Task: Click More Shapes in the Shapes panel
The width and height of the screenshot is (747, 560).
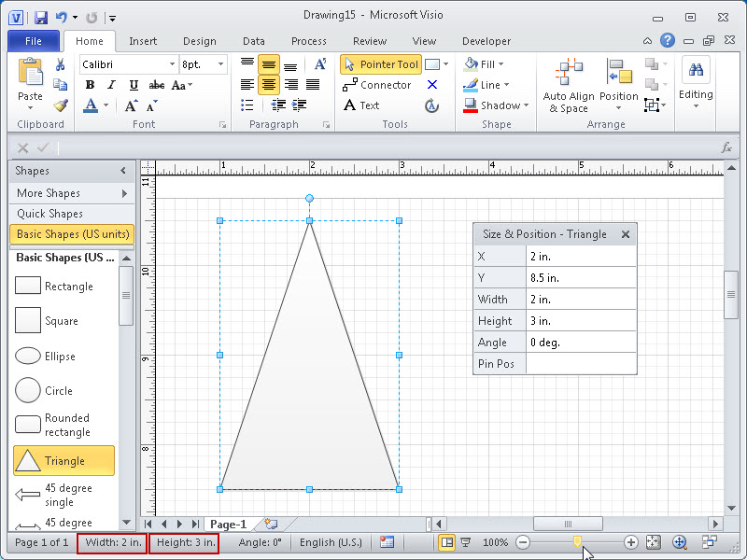Action: pos(47,193)
